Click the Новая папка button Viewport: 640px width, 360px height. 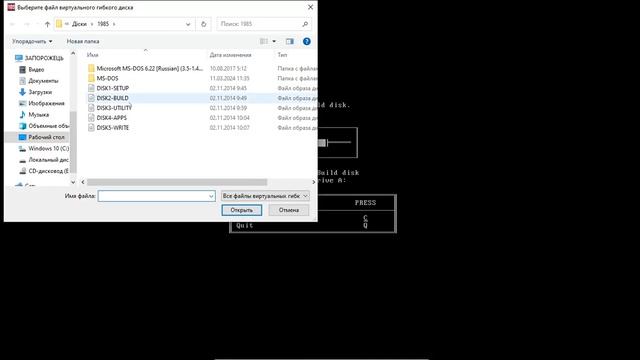pyautogui.click(x=83, y=41)
